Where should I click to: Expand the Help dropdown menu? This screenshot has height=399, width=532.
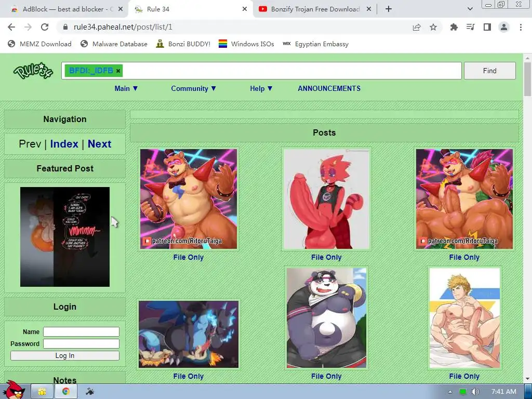[261, 88]
